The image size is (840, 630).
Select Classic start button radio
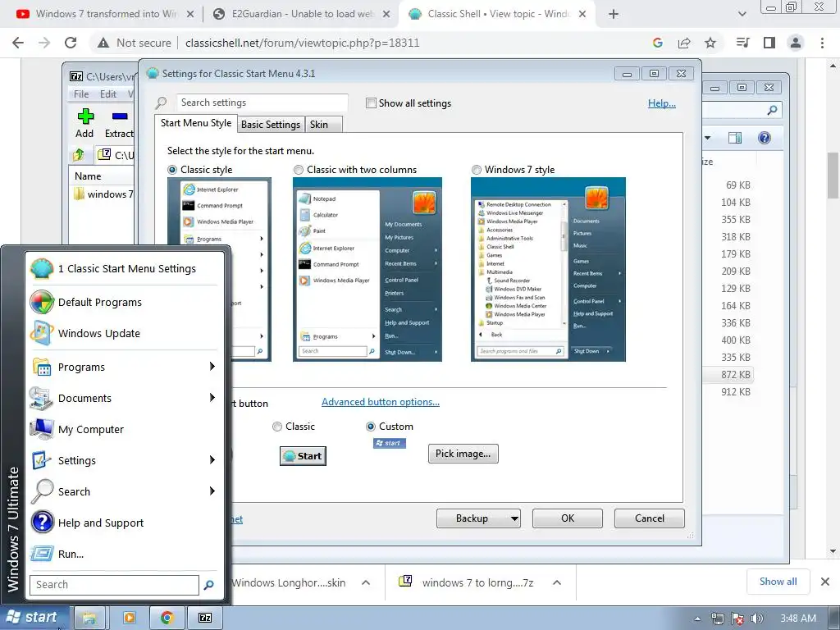pos(277,427)
